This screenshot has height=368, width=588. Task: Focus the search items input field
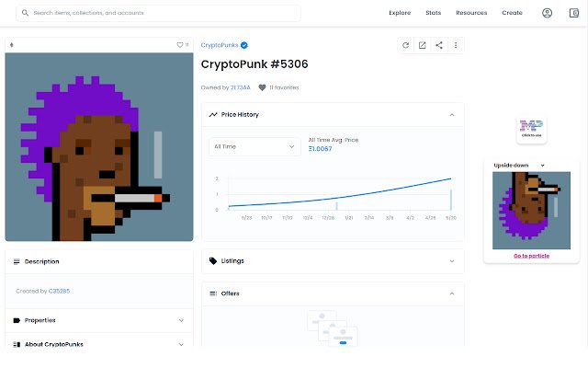[158, 13]
